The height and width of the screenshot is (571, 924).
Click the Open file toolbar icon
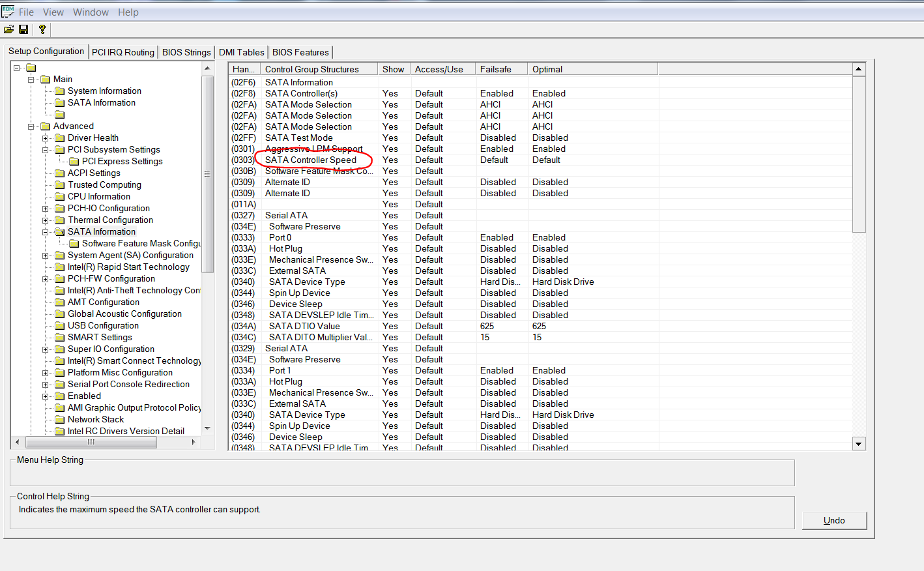8,29
